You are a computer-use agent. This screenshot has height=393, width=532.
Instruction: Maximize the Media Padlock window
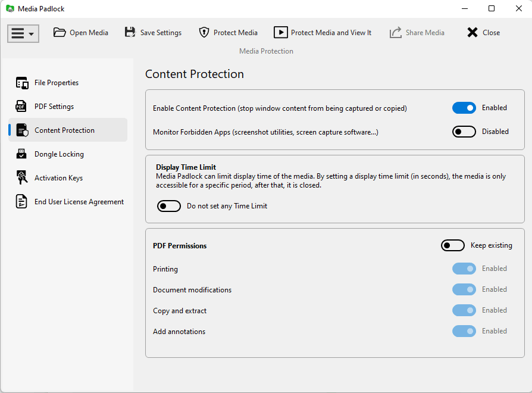pos(492,8)
